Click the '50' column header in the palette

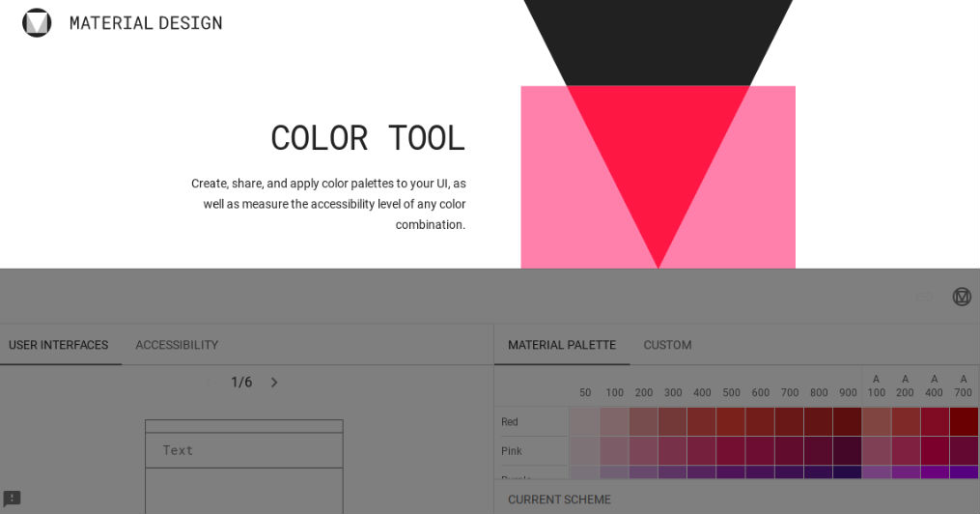pyautogui.click(x=585, y=392)
